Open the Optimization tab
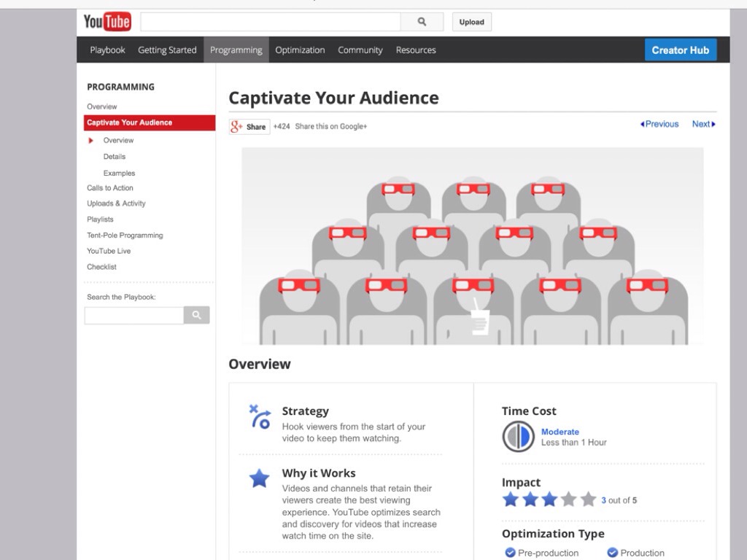 pyautogui.click(x=300, y=50)
